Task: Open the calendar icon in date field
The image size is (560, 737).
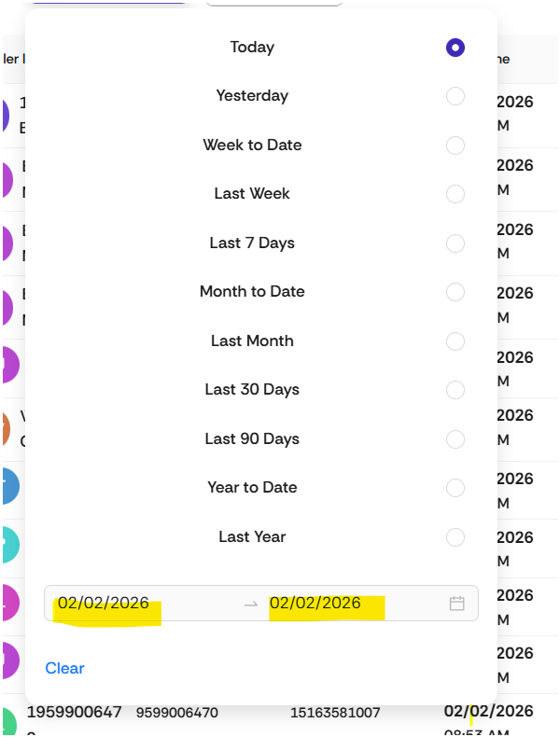Action: 456,604
